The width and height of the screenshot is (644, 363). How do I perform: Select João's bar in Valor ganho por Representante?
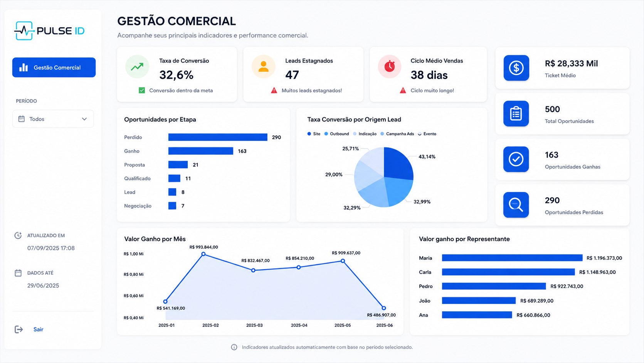[x=479, y=301]
